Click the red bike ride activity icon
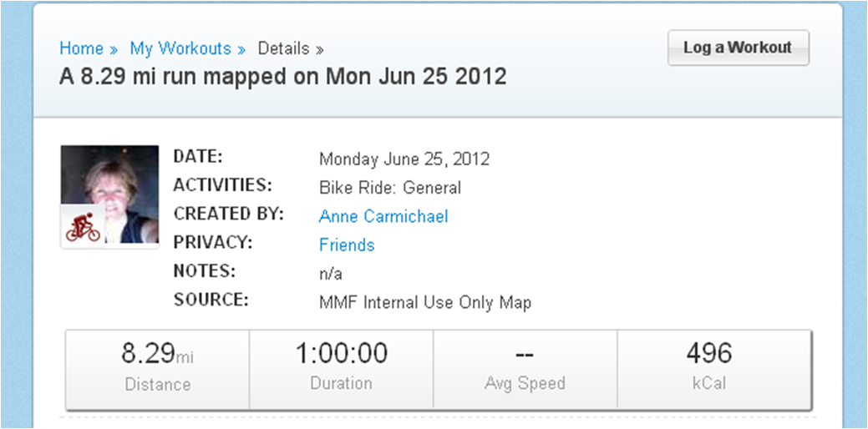Screen dimensions: 868x429 [x=83, y=227]
